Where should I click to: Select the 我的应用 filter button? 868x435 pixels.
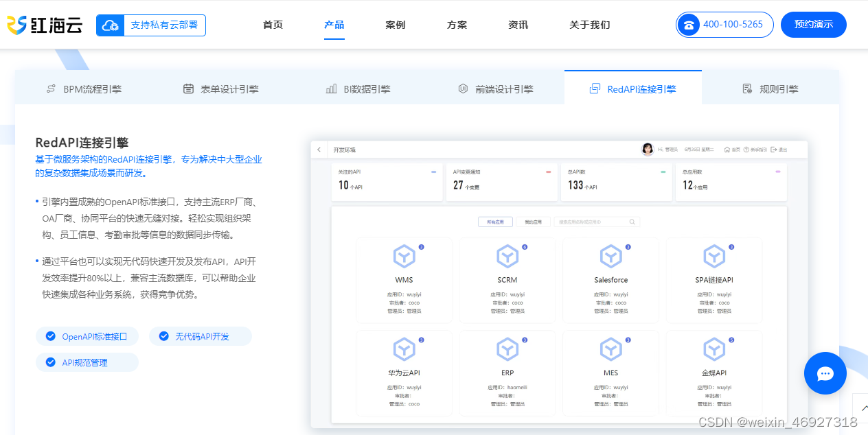533,222
